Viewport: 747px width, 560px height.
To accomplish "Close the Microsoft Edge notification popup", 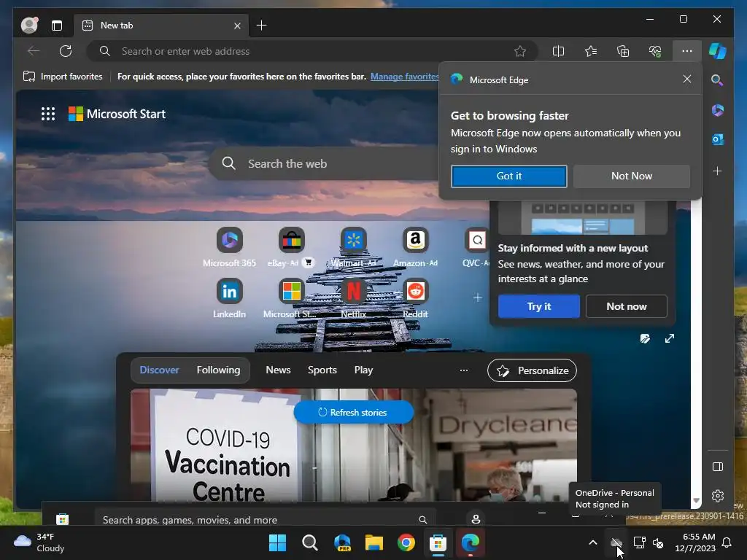I will click(x=686, y=79).
